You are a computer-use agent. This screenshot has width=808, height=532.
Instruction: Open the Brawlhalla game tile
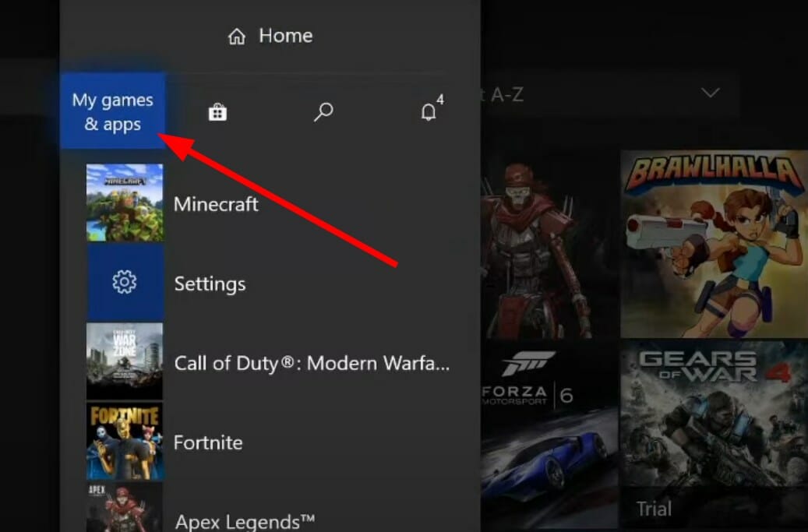(714, 244)
